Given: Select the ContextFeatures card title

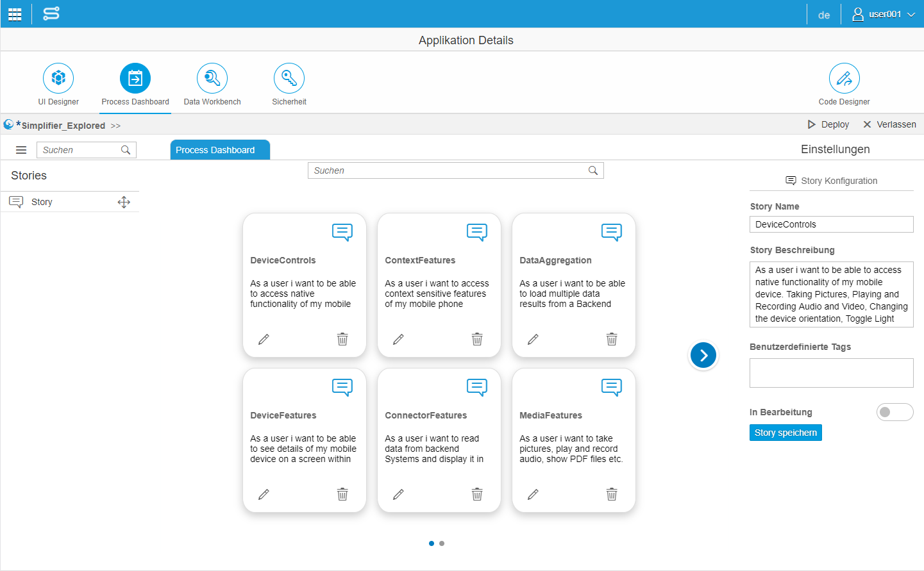Looking at the screenshot, I should 420,260.
